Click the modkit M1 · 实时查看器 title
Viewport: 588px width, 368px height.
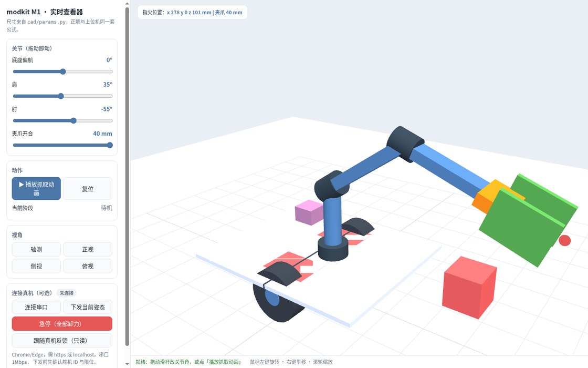pos(45,12)
